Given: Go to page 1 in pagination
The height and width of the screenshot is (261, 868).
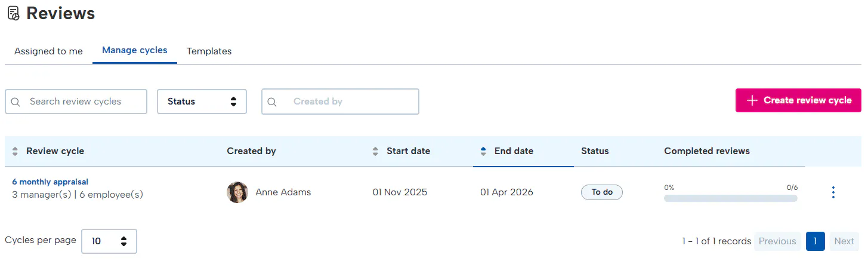Looking at the screenshot, I should [x=815, y=241].
